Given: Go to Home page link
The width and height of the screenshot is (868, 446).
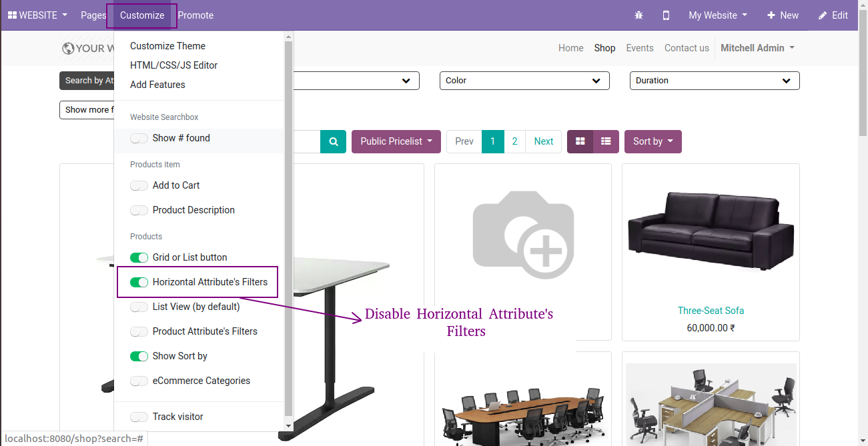Looking at the screenshot, I should pos(571,48).
